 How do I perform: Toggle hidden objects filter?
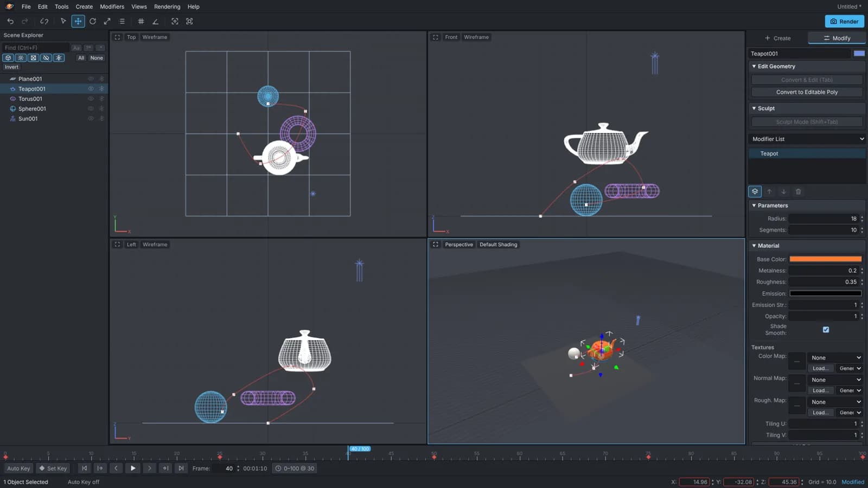(x=46, y=58)
